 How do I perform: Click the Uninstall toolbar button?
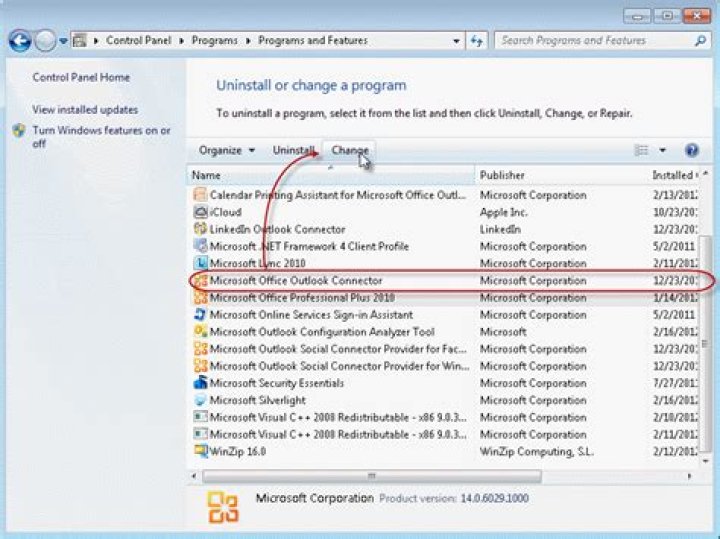tap(294, 150)
